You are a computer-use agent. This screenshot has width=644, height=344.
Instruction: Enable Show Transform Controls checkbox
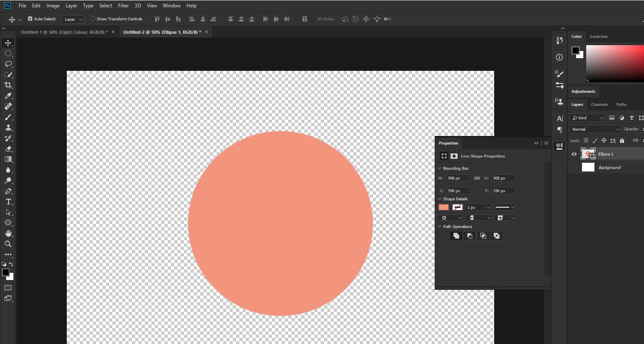click(93, 19)
